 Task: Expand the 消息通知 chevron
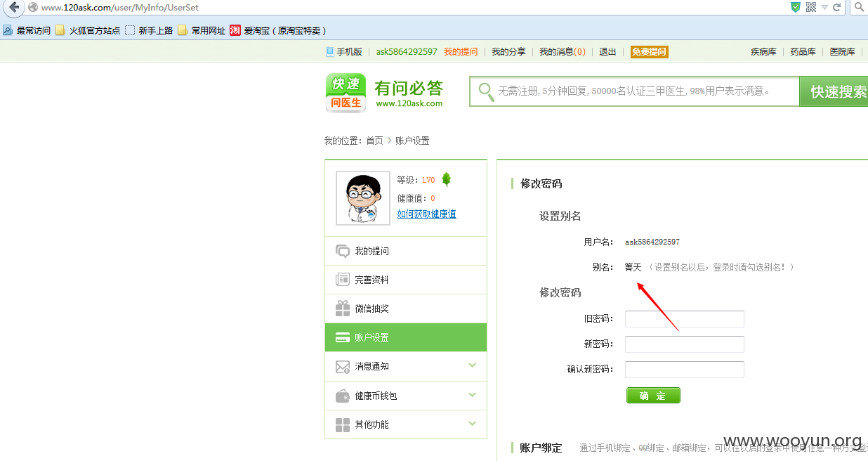tap(472, 365)
